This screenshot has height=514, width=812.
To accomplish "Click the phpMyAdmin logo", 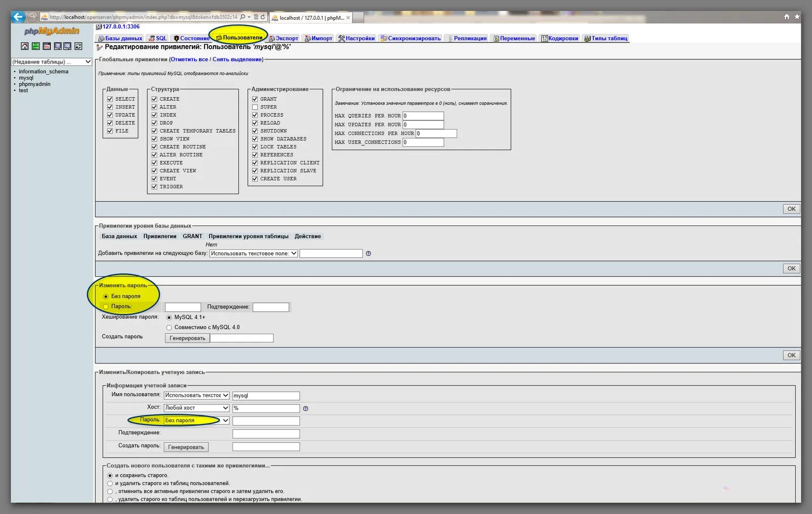I will 52,31.
